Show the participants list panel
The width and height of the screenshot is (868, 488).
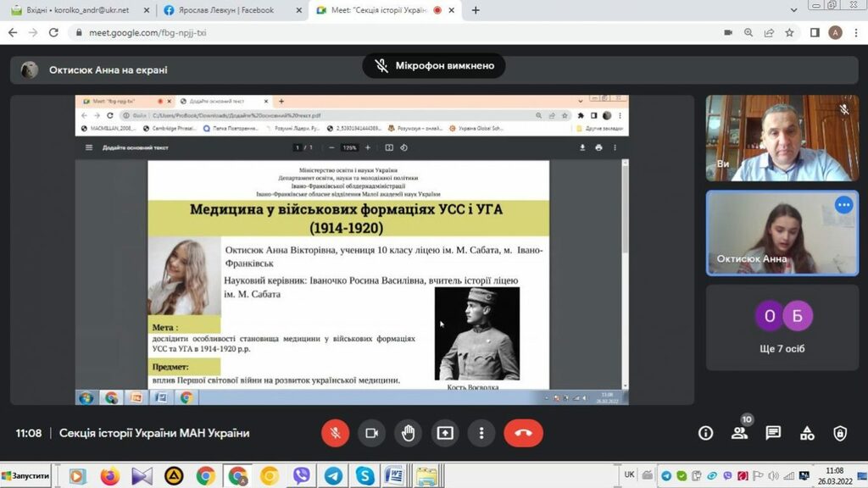point(739,433)
